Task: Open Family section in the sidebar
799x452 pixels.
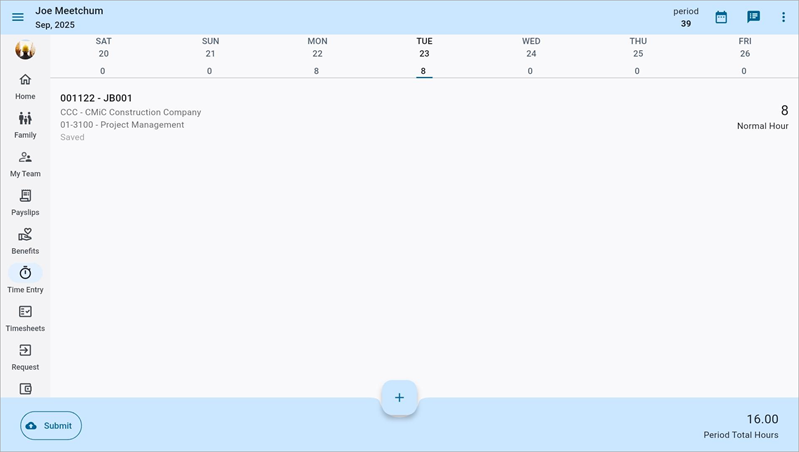Action: (25, 125)
